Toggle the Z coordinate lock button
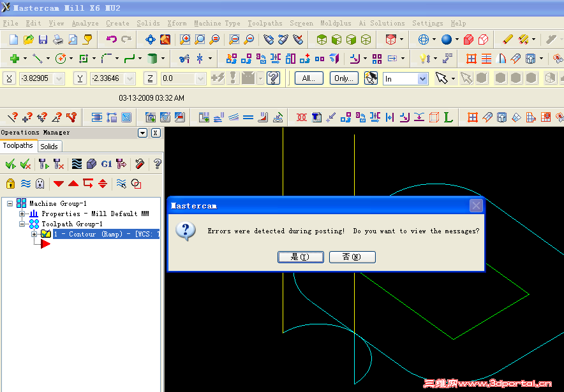Viewport: 564px width, 392px height. (x=150, y=78)
